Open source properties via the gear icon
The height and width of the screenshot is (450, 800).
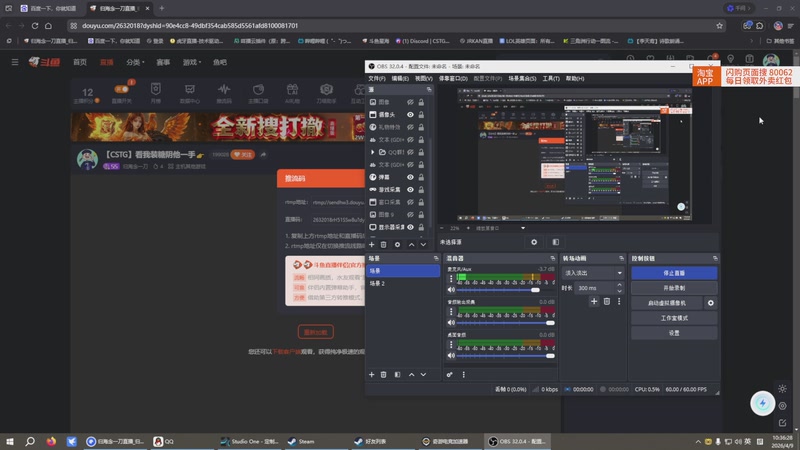397,244
